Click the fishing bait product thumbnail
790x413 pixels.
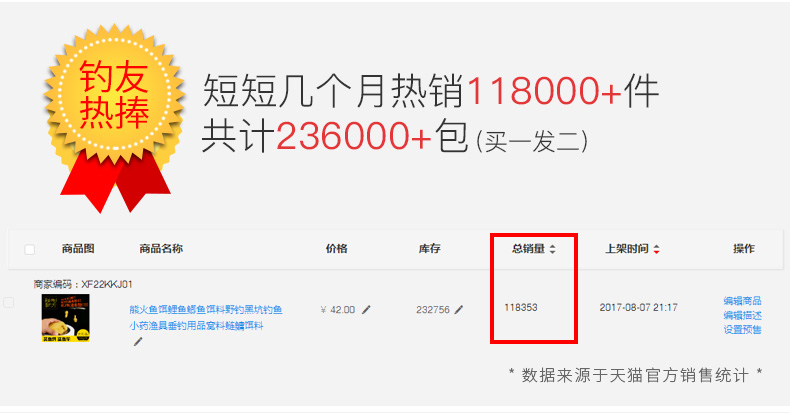pos(65,318)
